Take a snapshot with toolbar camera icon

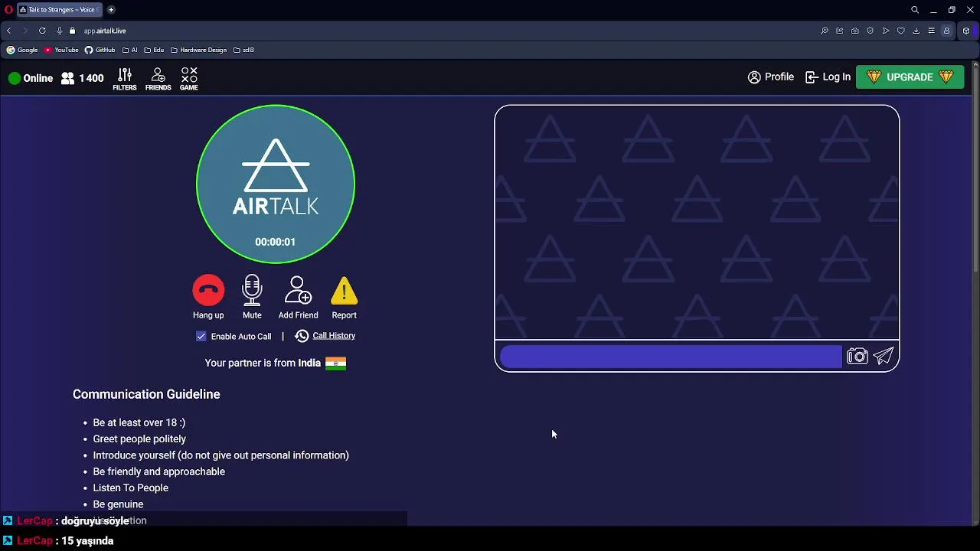[x=855, y=31]
